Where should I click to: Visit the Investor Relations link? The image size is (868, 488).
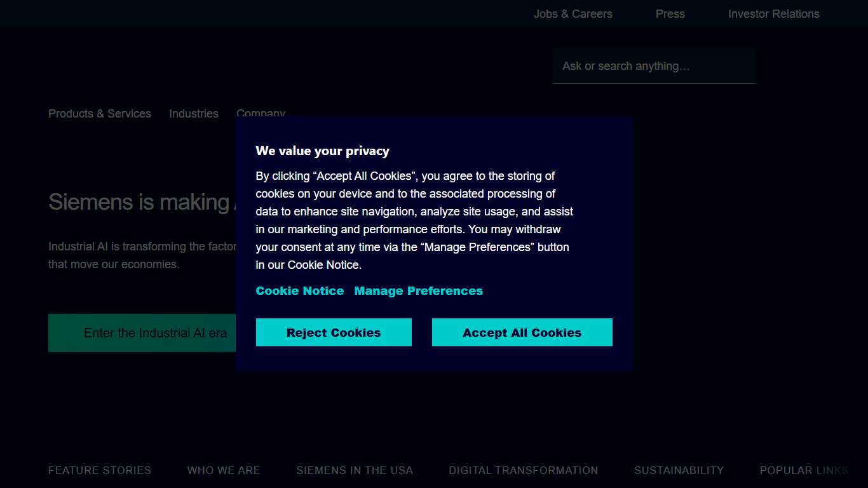[773, 14]
